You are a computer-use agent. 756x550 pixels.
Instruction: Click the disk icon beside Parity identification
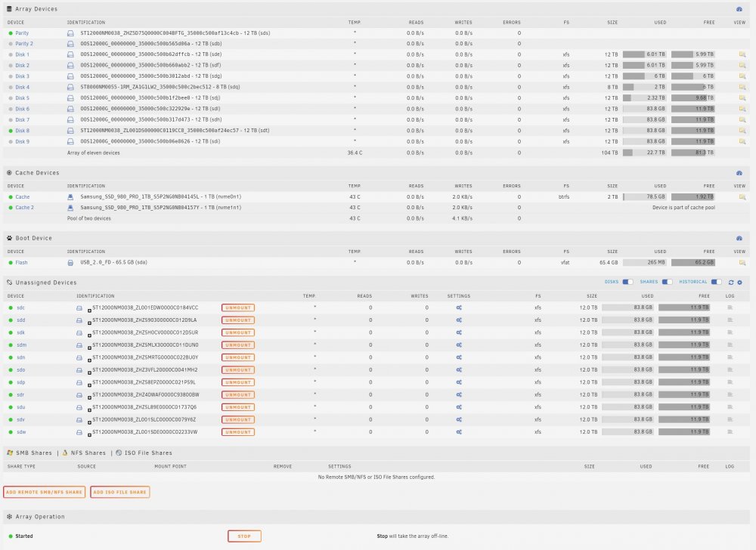70,33
